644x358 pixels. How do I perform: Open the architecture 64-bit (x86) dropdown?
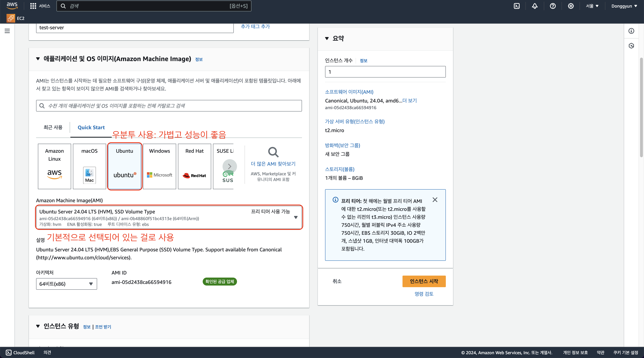coord(66,284)
